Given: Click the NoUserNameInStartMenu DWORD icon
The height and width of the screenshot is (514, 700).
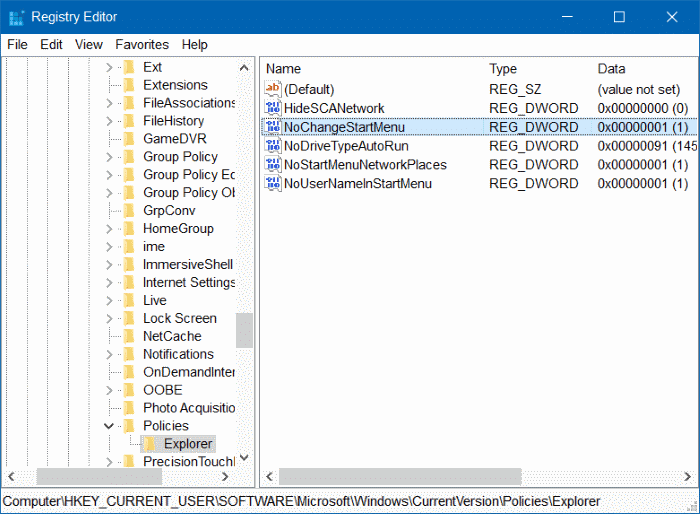Looking at the screenshot, I should point(273,183).
